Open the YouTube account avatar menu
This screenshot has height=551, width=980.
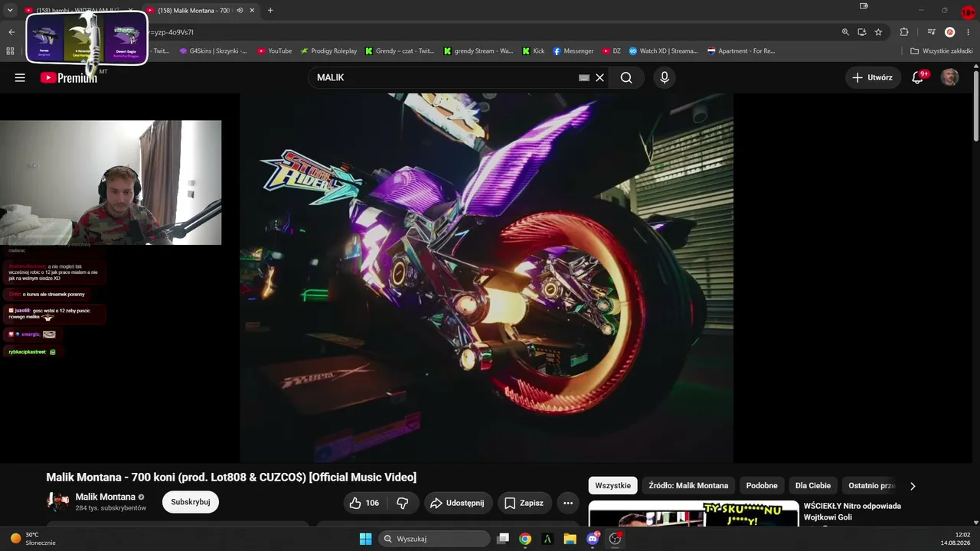[949, 77]
